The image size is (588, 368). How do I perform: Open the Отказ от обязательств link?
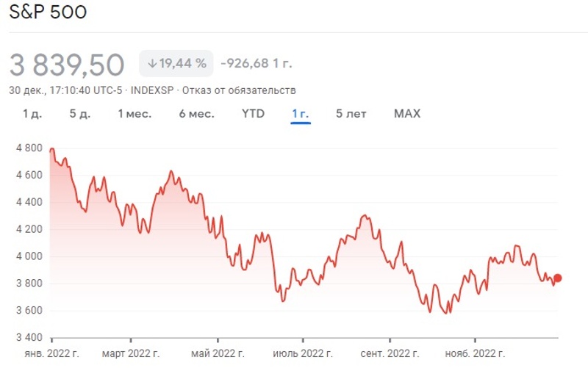(x=254, y=90)
